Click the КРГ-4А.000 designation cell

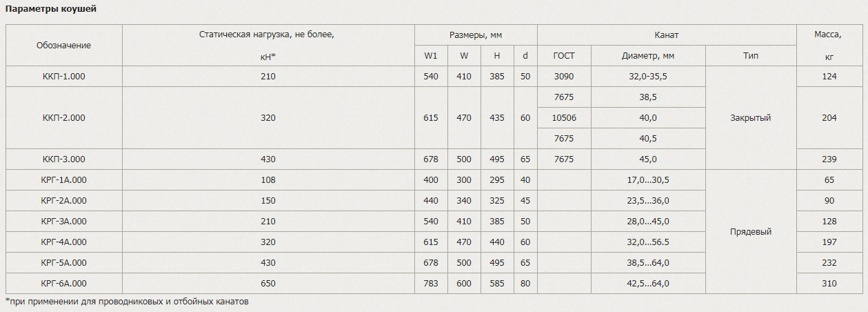(64, 242)
